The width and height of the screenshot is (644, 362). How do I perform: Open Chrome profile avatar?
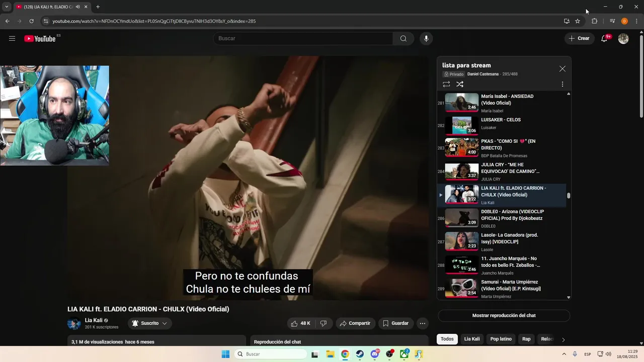pos(624,21)
